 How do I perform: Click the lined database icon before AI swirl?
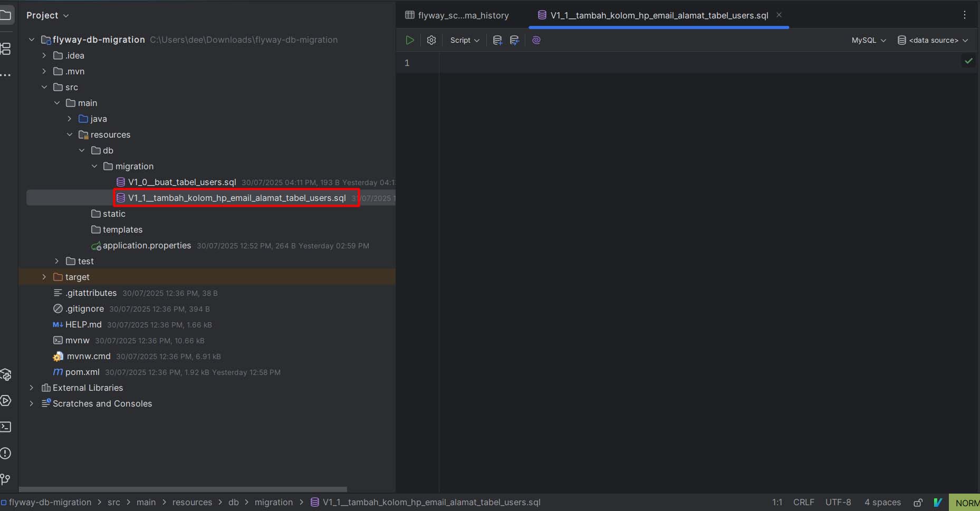pyautogui.click(x=515, y=40)
